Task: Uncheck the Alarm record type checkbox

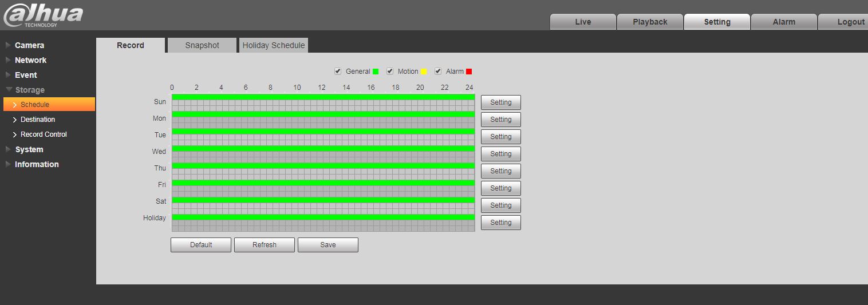Action: (438, 72)
